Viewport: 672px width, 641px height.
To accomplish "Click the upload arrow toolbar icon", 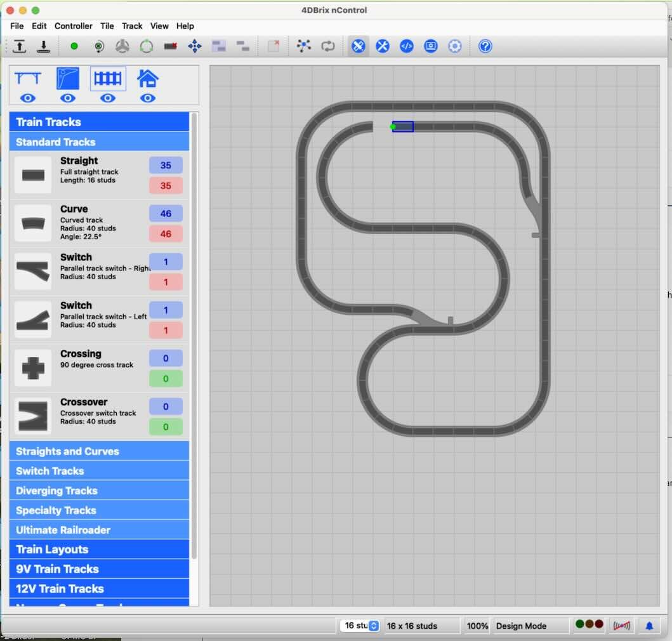I will tap(20, 46).
